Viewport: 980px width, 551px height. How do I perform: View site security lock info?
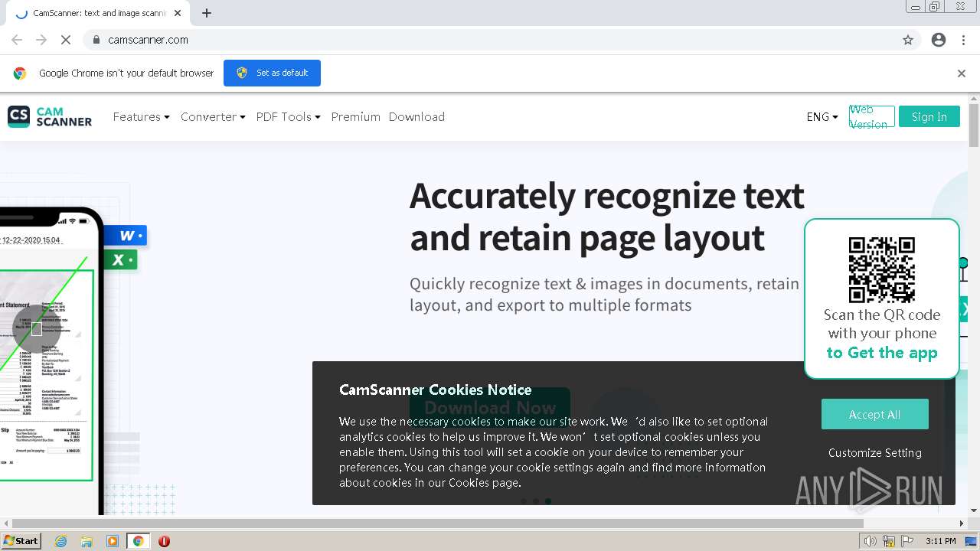pos(96,40)
